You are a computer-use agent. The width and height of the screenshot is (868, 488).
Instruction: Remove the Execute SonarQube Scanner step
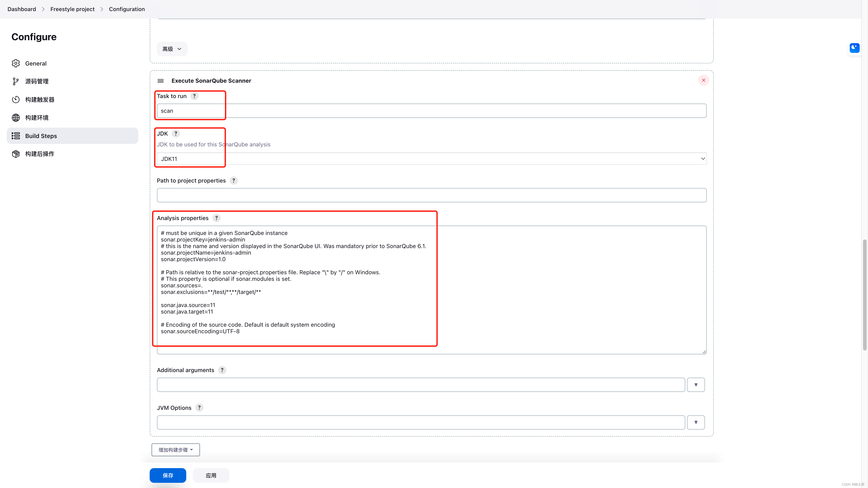click(704, 80)
